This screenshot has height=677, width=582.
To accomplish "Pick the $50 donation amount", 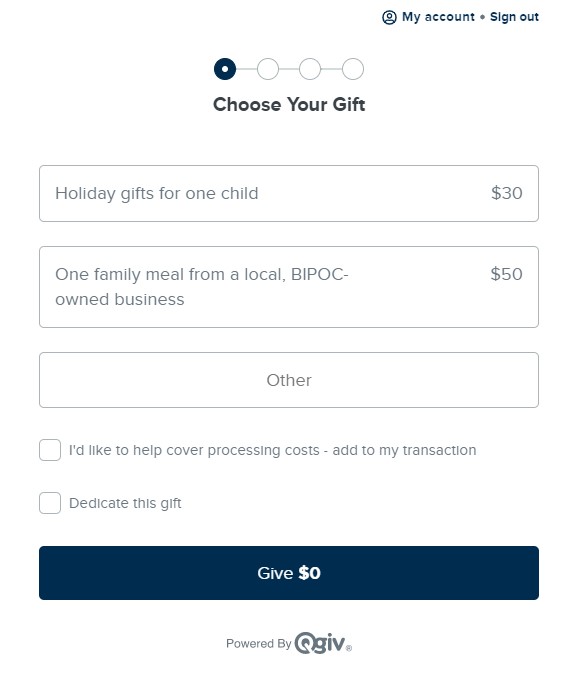I will click(x=506, y=274).
